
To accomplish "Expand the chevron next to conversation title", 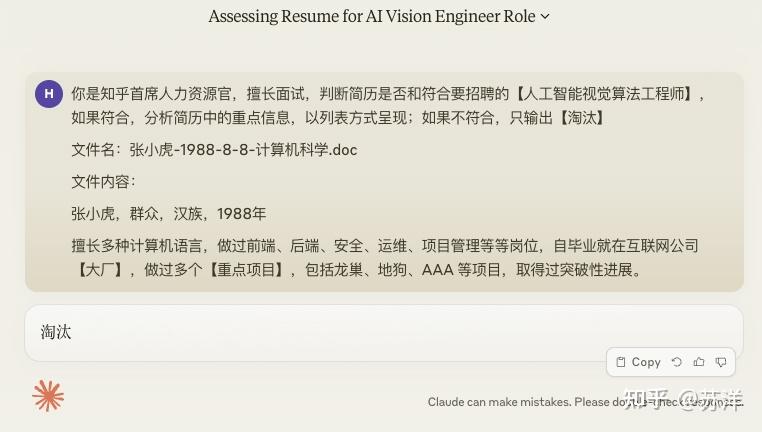I will point(545,17).
